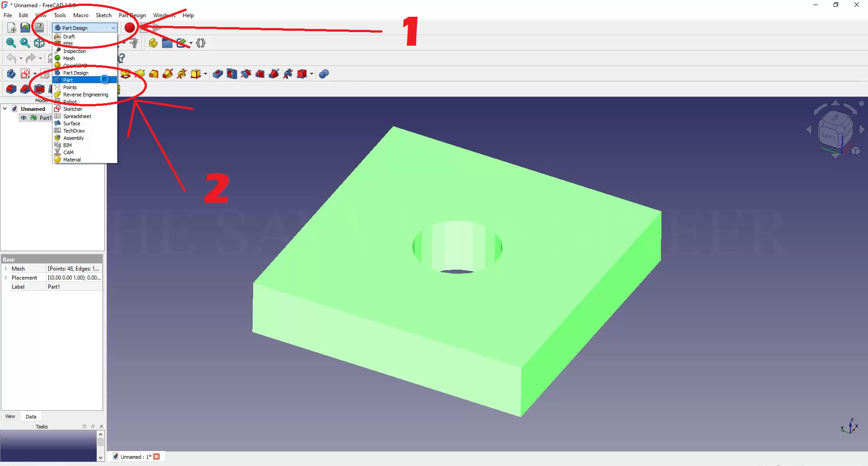
Task: Open the Macro menu
Action: point(80,15)
